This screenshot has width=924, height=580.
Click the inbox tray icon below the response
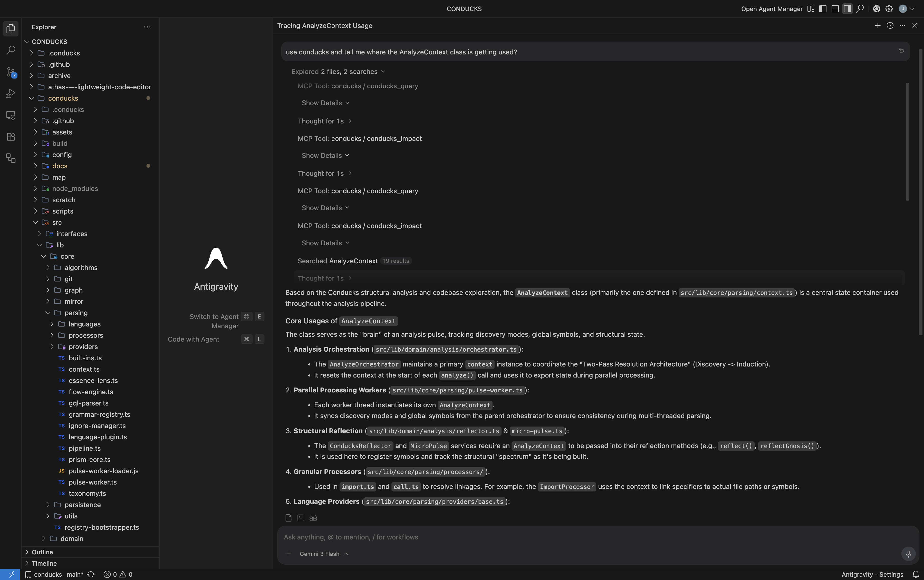tap(313, 518)
